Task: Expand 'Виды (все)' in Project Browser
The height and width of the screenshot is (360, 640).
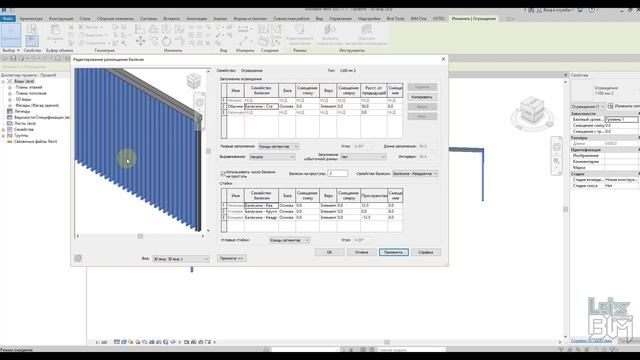Action: [4, 81]
